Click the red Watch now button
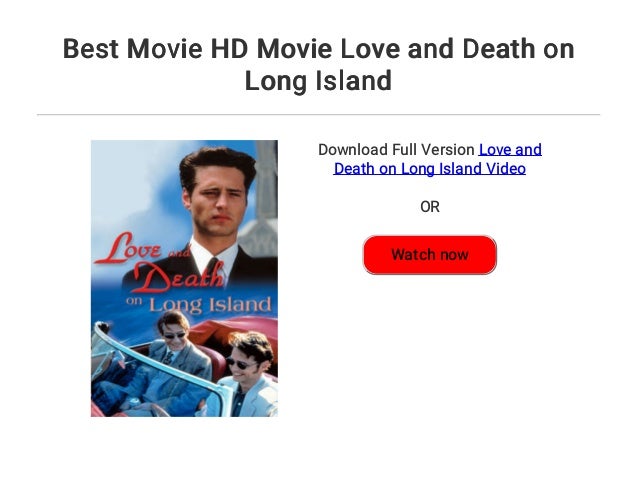 coord(430,255)
